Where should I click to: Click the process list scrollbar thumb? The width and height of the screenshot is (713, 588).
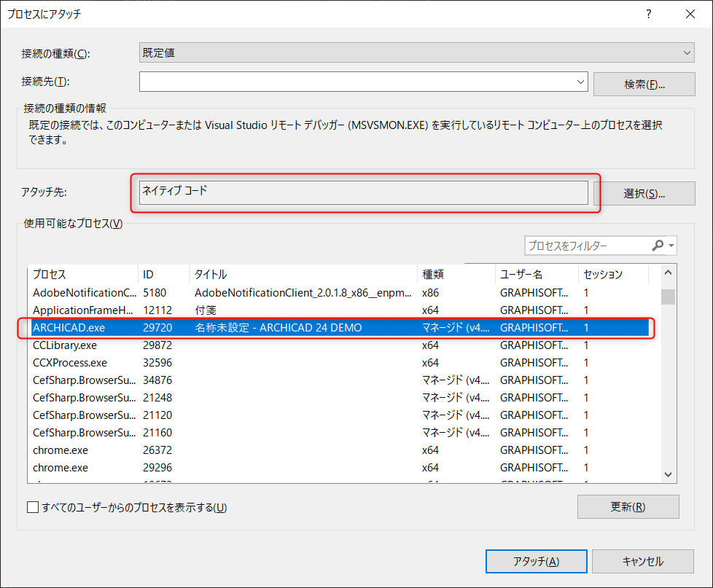pyautogui.click(x=668, y=297)
